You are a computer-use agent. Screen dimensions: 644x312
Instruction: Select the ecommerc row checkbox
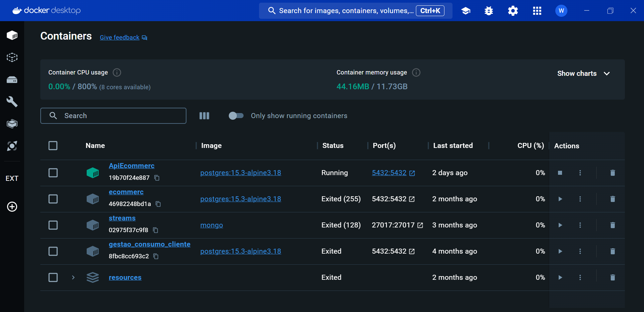point(53,199)
